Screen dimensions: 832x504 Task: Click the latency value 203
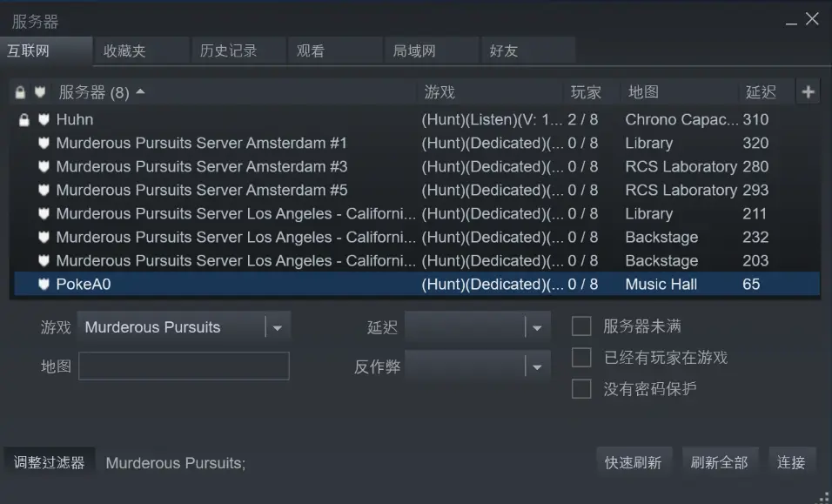point(755,260)
